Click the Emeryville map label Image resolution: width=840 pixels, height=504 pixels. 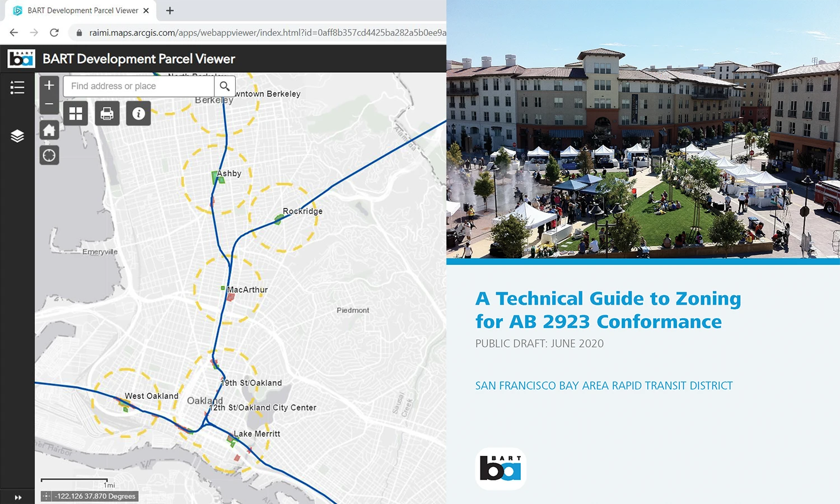(100, 252)
